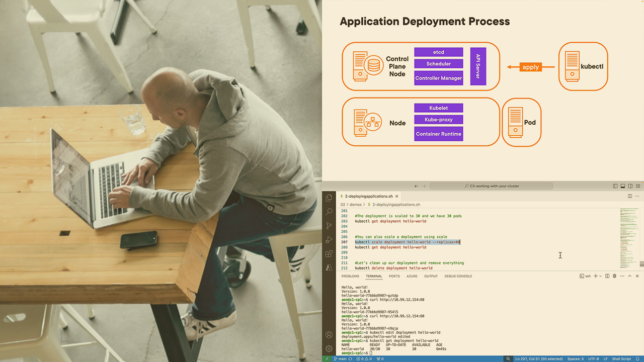Open the Explorer view in activity bar
Screen dimensions: 644x362
[329, 198]
